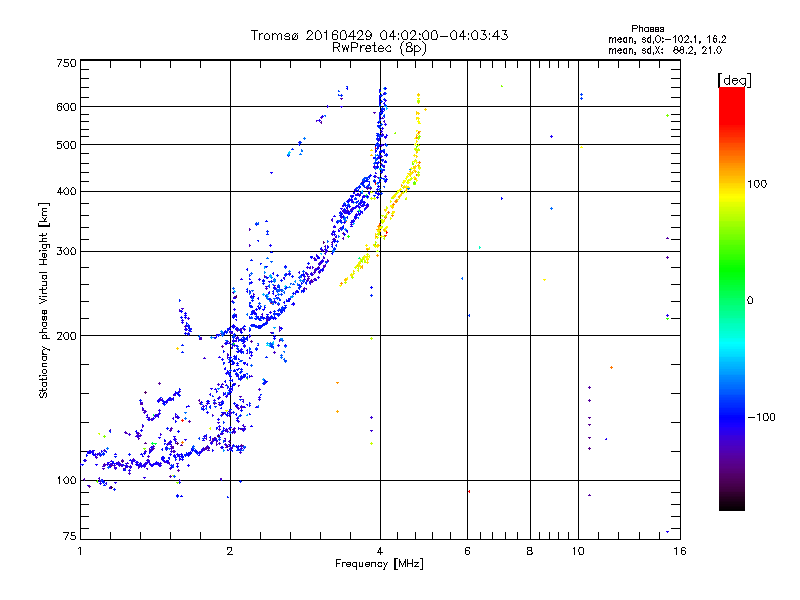
Task: Click the x-axis tick label '6'
Action: pos(467,551)
